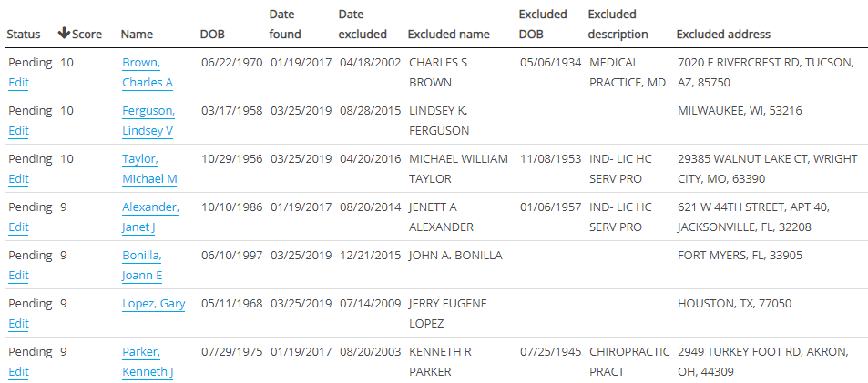The width and height of the screenshot is (868, 383).
Task: Sort by the Name column header
Action: click(137, 35)
